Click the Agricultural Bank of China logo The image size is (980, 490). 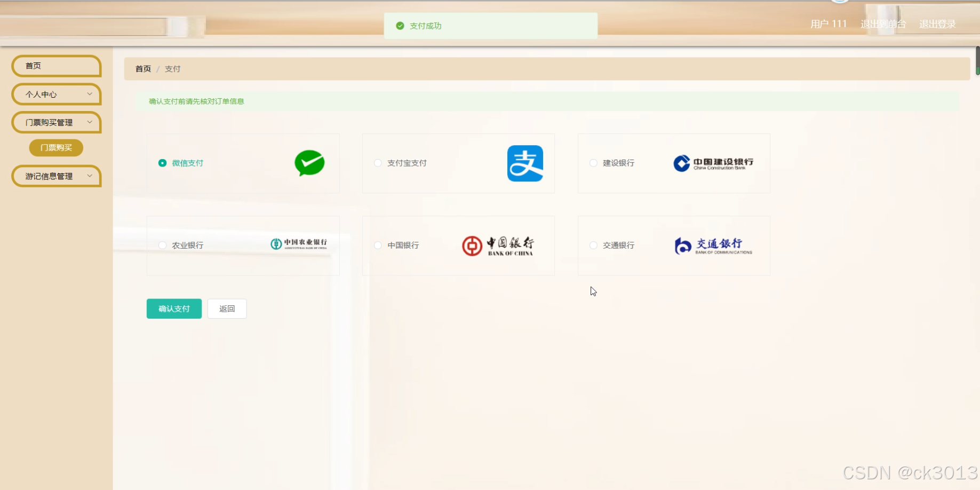pyautogui.click(x=299, y=244)
